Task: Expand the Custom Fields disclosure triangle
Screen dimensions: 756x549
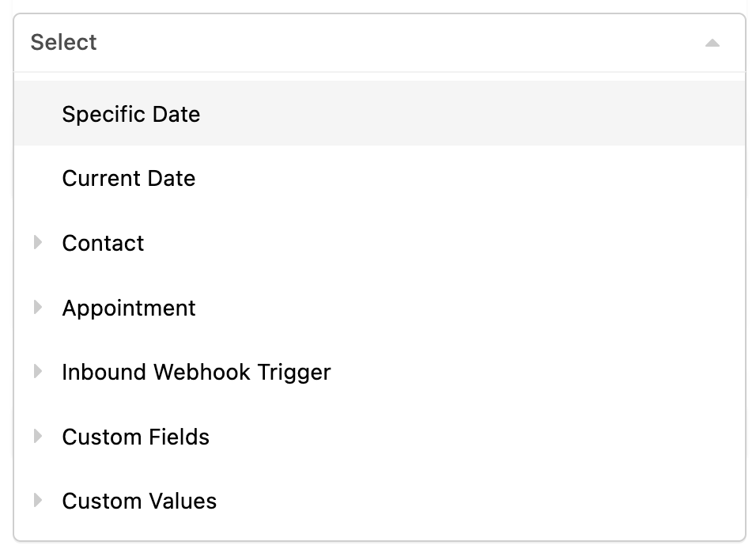Action: click(38, 436)
